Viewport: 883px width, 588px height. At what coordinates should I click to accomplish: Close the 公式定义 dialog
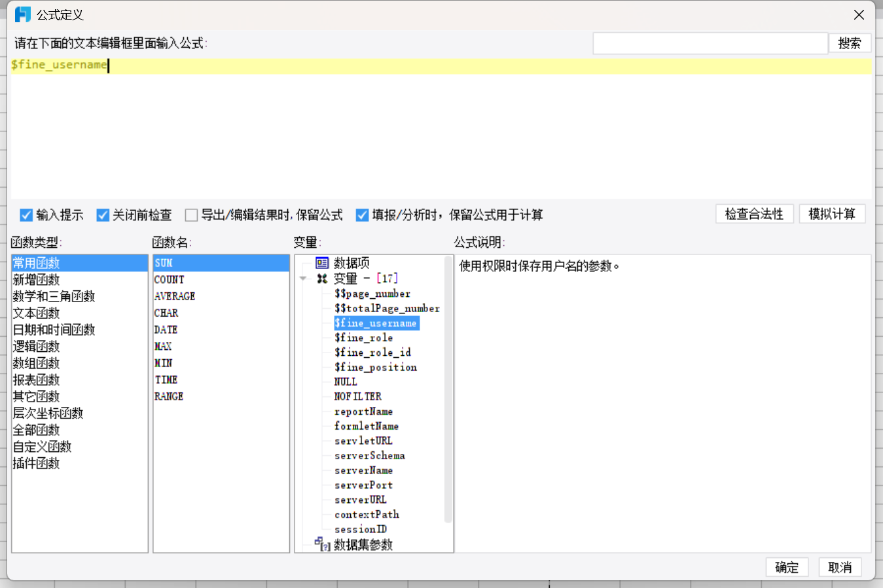click(x=859, y=14)
